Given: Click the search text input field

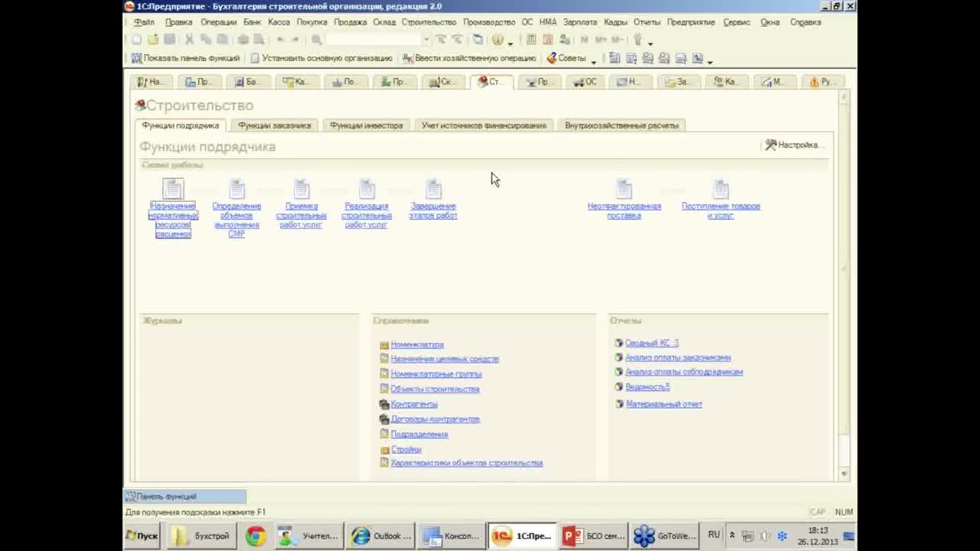Looking at the screenshot, I should pyautogui.click(x=374, y=40).
